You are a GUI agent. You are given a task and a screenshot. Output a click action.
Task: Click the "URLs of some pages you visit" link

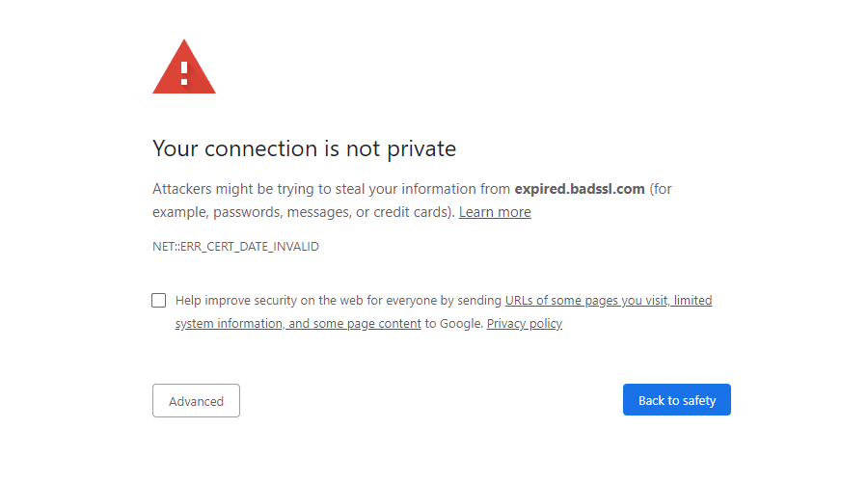(586, 301)
